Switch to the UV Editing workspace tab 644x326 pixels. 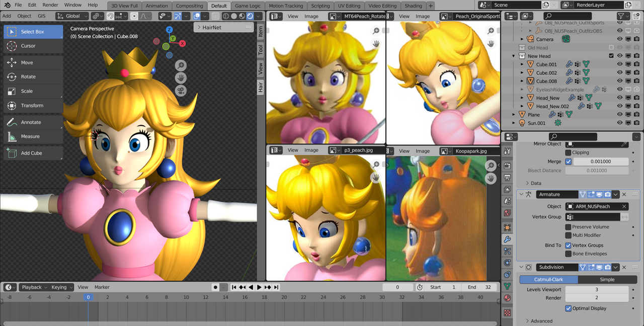(349, 6)
